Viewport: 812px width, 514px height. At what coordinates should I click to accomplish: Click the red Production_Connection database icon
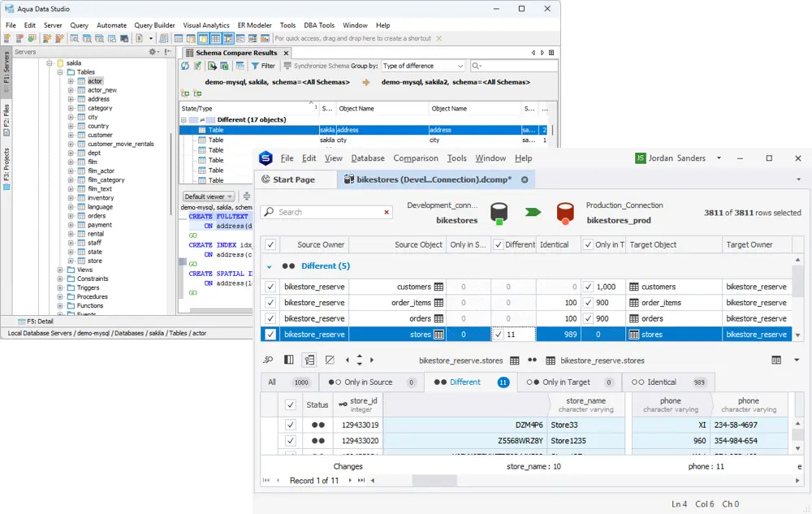tap(567, 214)
